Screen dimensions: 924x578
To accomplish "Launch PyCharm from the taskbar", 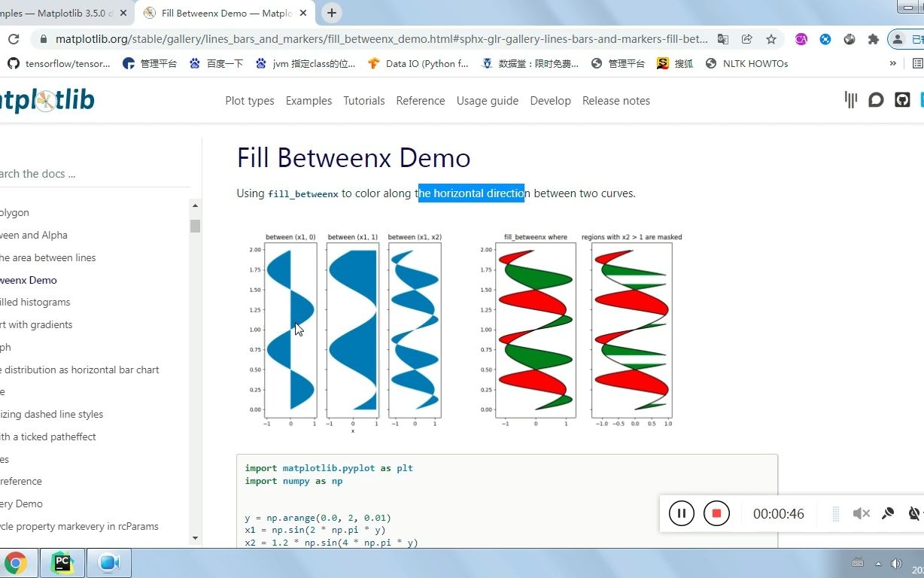I will click(x=63, y=562).
